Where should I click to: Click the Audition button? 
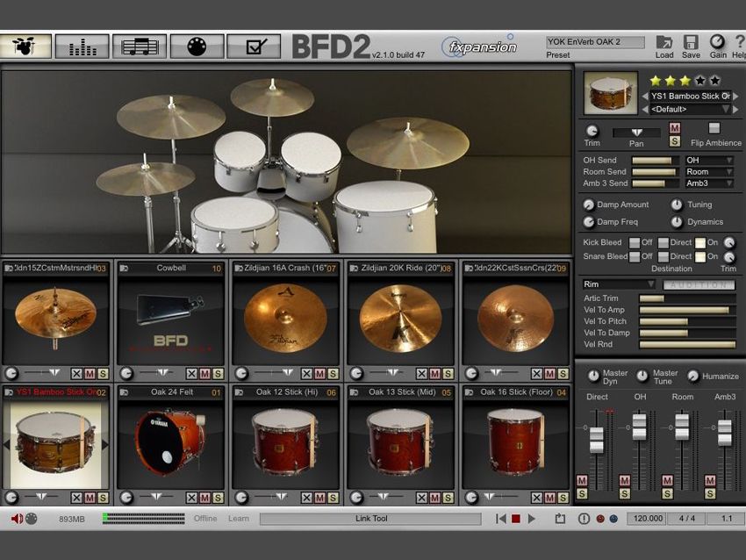point(699,284)
